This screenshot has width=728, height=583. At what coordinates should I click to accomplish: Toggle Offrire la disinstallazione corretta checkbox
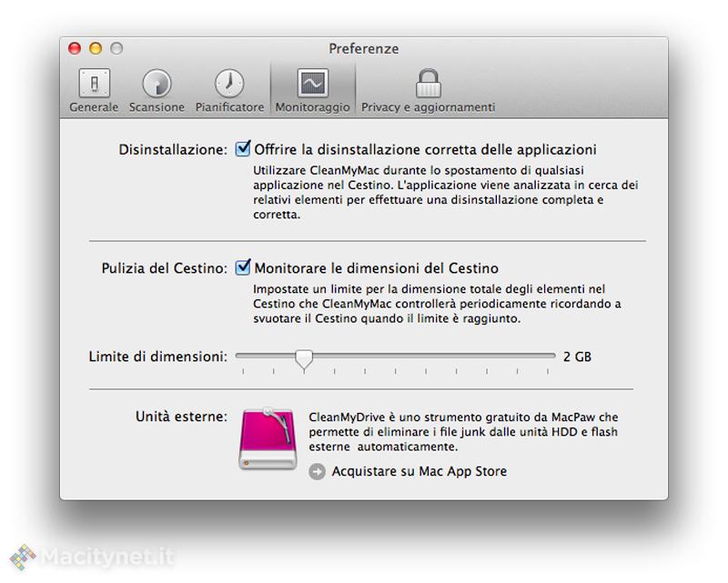[x=243, y=148]
